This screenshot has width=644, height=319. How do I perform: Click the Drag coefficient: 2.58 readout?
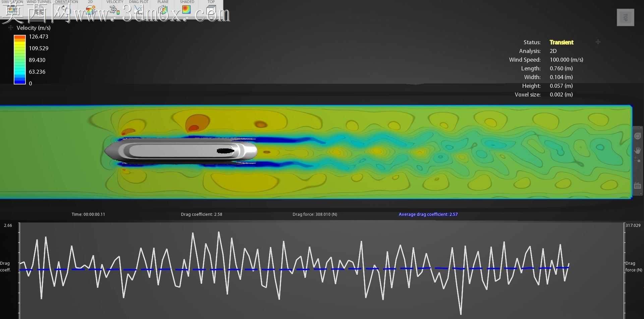[x=201, y=214]
